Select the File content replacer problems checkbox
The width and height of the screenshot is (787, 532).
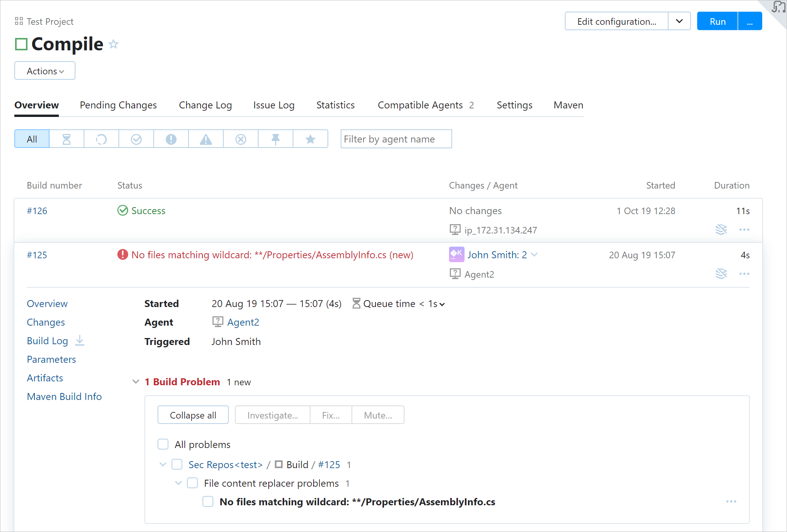[x=192, y=483]
